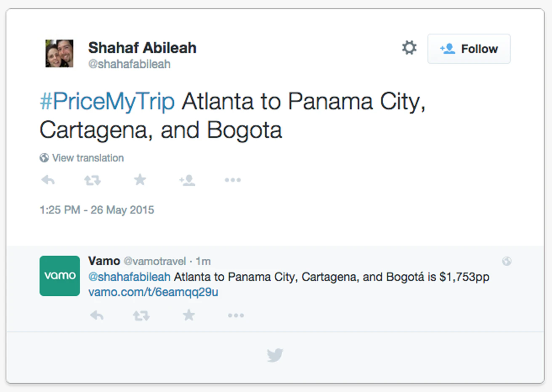Image resolution: width=552 pixels, height=392 pixels.
Task: Open the tweet timestamp 1:25 PM - 26 May 2015
Action: 97,210
